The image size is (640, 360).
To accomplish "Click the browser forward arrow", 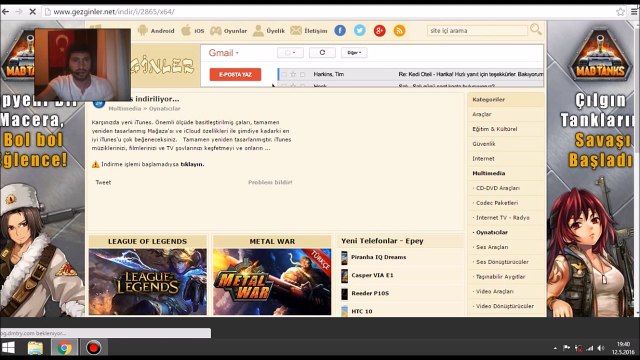I will 19,12.
